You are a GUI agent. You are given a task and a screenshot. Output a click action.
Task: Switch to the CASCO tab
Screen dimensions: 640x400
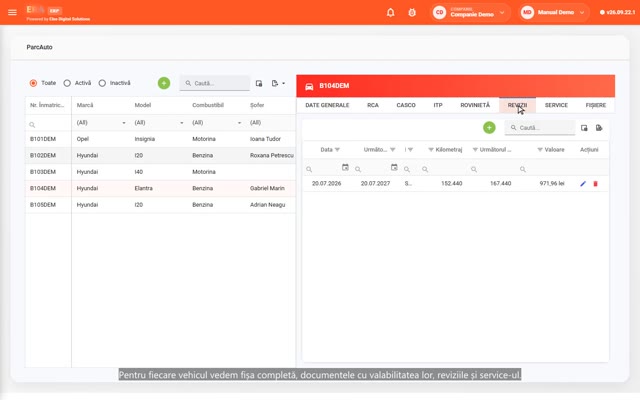pyautogui.click(x=406, y=105)
